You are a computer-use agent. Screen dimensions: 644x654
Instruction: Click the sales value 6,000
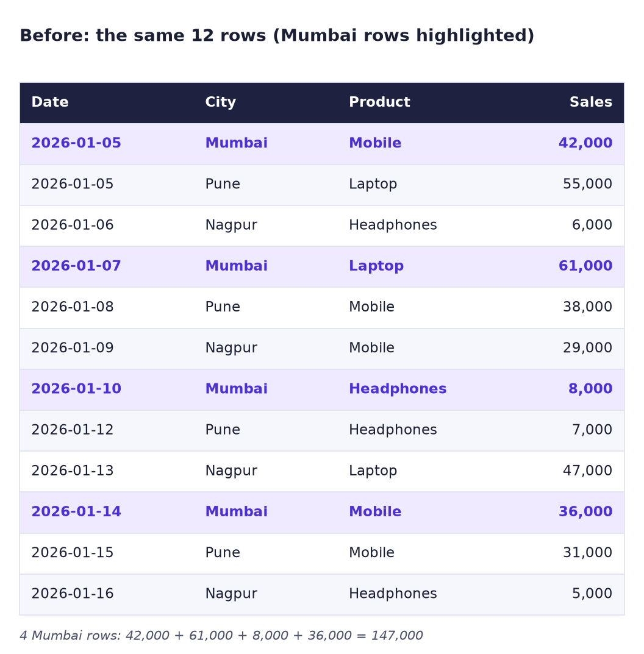point(592,225)
